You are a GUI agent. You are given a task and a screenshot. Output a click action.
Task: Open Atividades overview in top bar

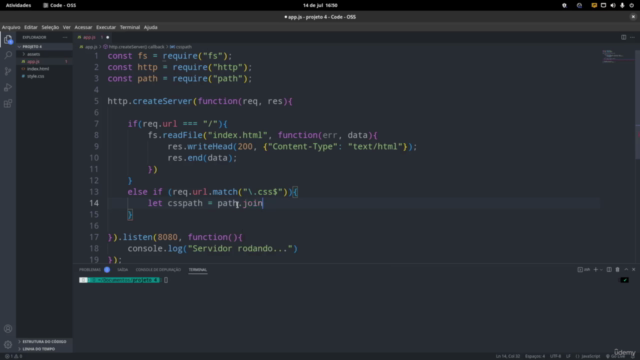(18, 5)
